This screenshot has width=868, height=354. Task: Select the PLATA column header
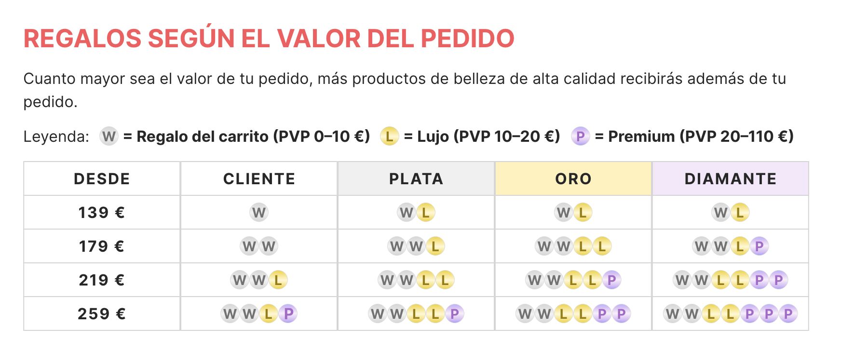click(416, 179)
